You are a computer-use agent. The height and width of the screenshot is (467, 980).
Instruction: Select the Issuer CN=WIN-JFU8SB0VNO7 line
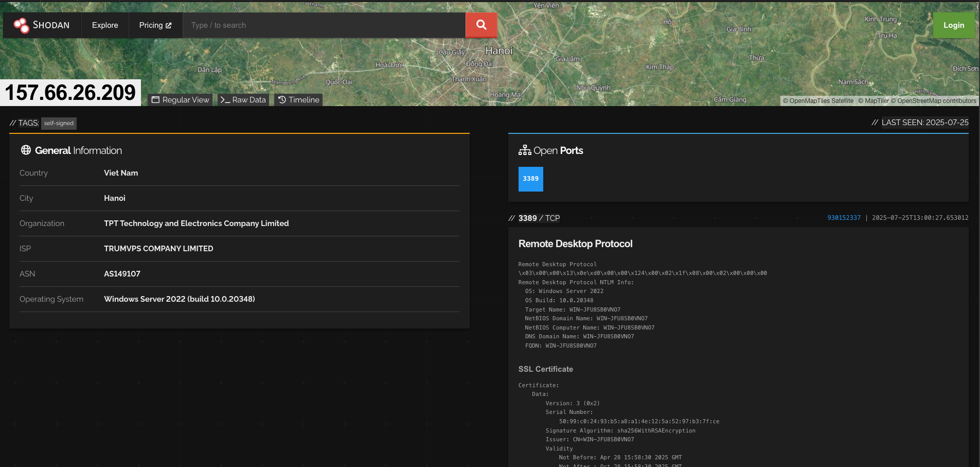click(x=590, y=440)
